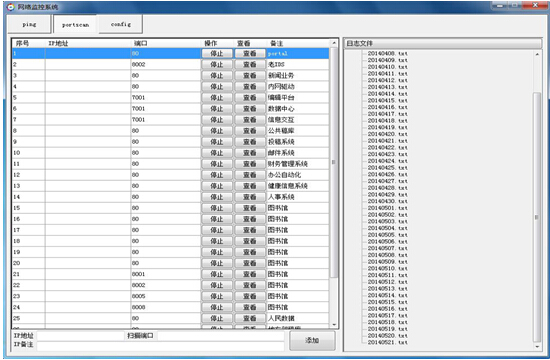
Task: Click 查看 in row 23 port 8005
Action: point(250,296)
